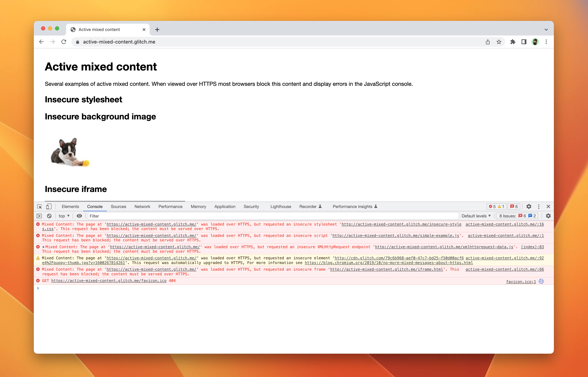This screenshot has width=588, height=377.
Task: Reload the page with the refresh icon
Action: click(64, 42)
